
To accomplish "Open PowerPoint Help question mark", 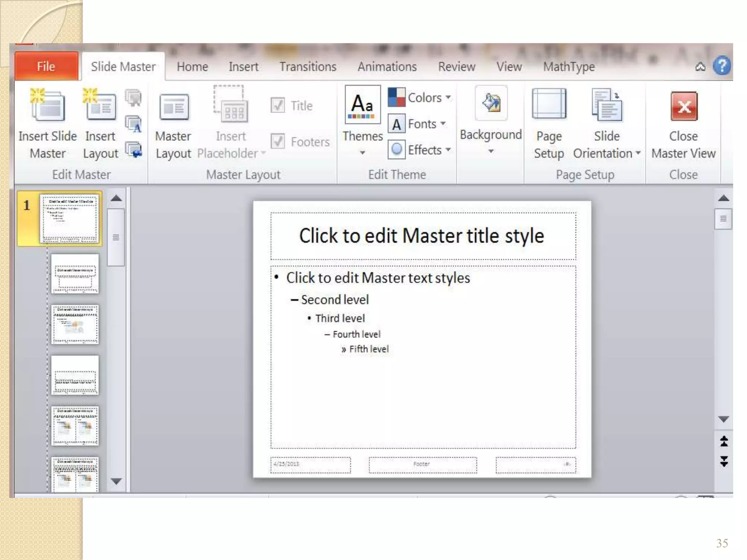I will click(x=722, y=66).
